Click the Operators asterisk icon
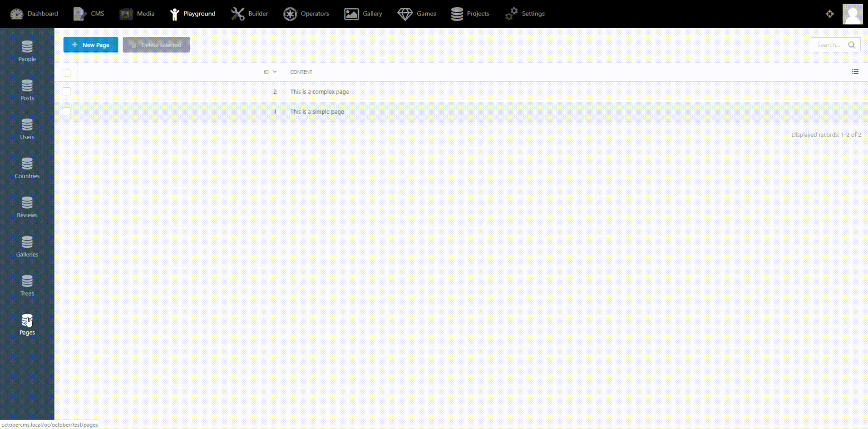 [290, 14]
